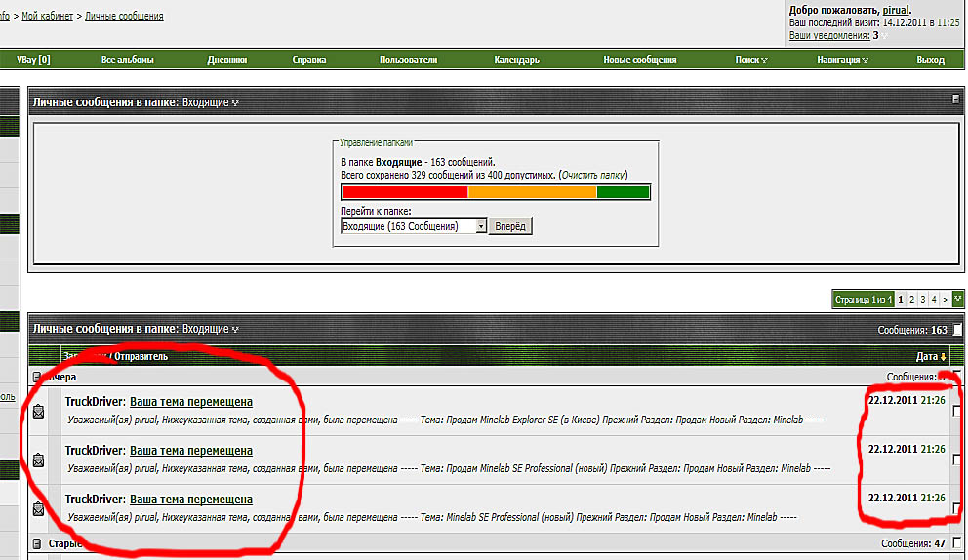
Task: Check the 'Продам Minelab SE Professional' message checkbox
Action: point(957,460)
